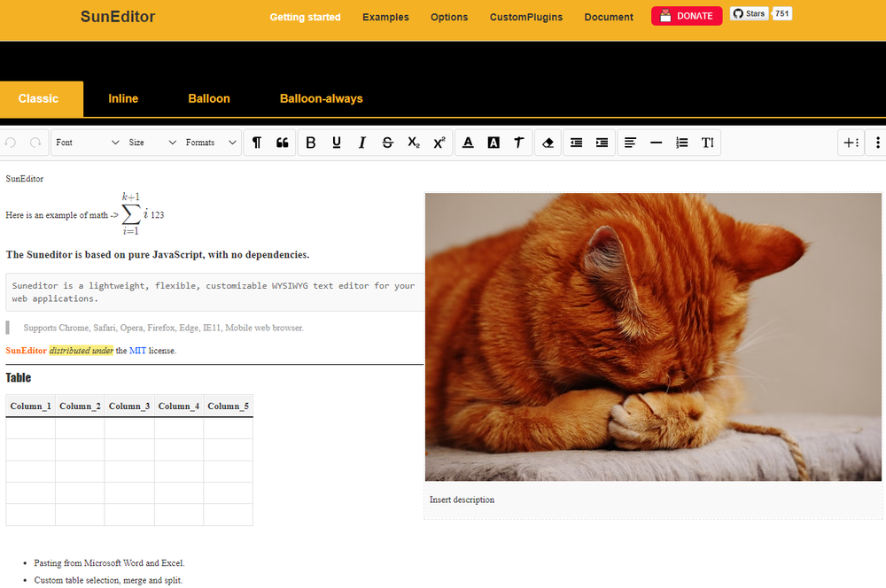The height and width of the screenshot is (588, 886).
Task: Switch to the Classic tab
Action: 42,99
